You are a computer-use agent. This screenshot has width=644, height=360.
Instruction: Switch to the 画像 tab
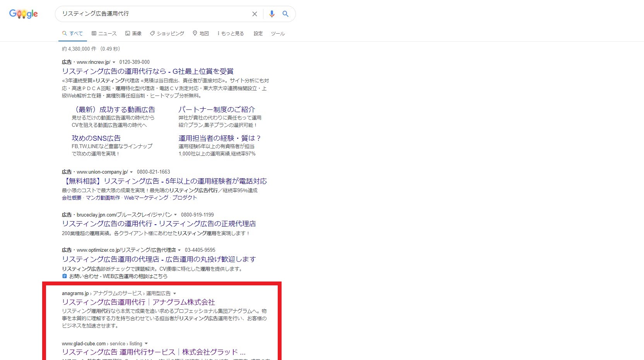click(x=133, y=34)
